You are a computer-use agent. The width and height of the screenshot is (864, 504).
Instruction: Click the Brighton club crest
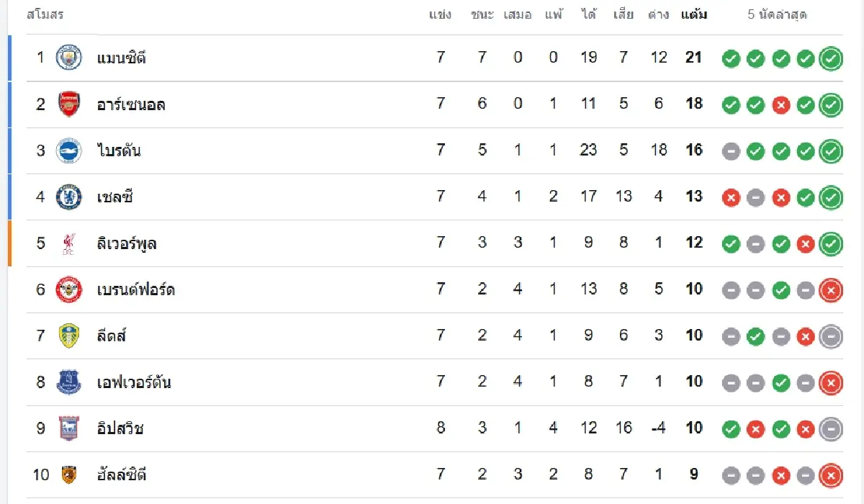pos(69,150)
